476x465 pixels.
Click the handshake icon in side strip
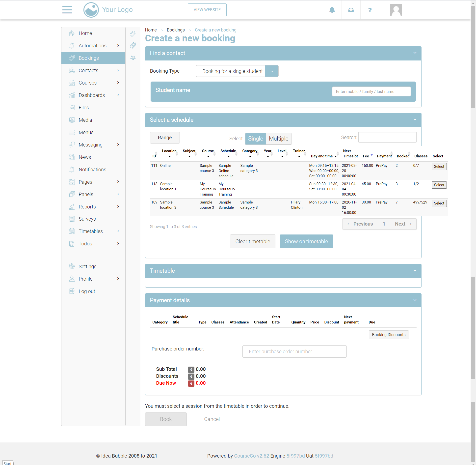pyautogui.click(x=133, y=58)
